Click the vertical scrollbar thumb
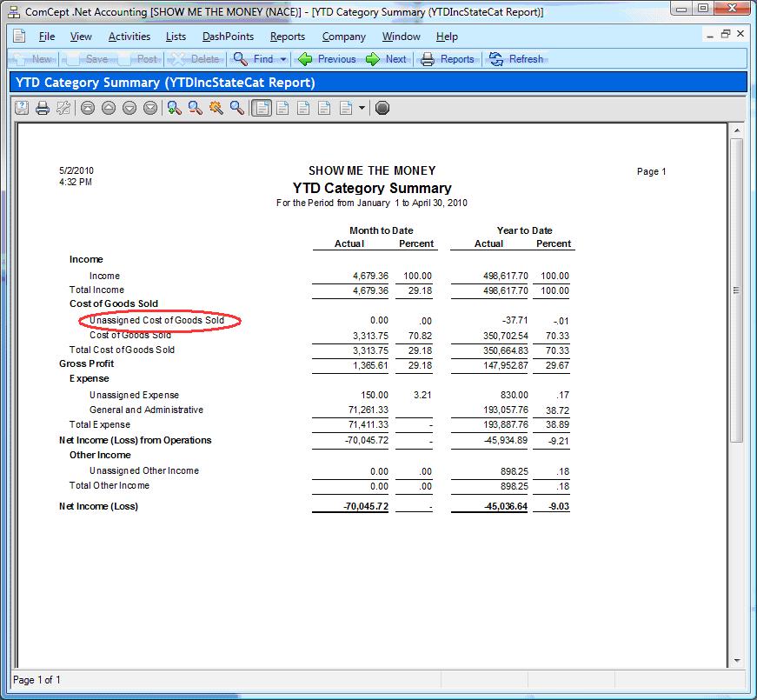 737,290
